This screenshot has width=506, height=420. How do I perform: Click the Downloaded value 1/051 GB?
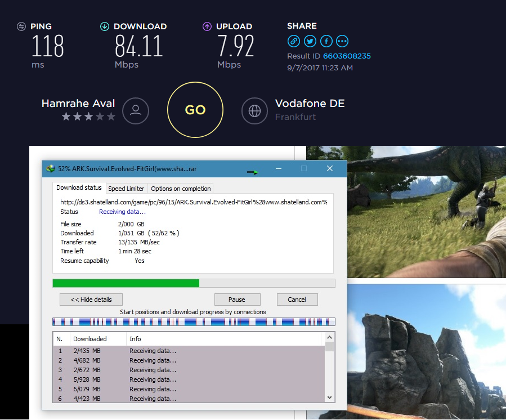[x=149, y=233]
